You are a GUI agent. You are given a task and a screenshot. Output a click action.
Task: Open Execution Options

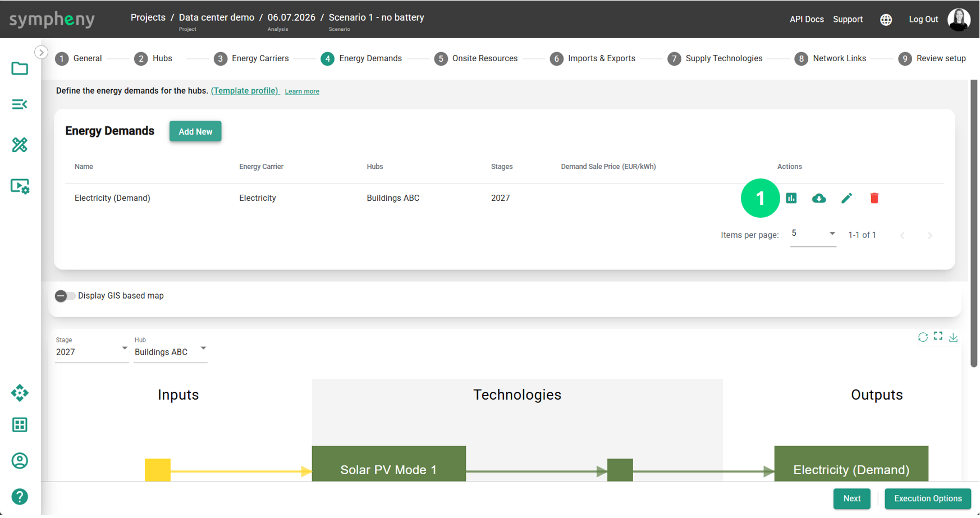click(928, 499)
